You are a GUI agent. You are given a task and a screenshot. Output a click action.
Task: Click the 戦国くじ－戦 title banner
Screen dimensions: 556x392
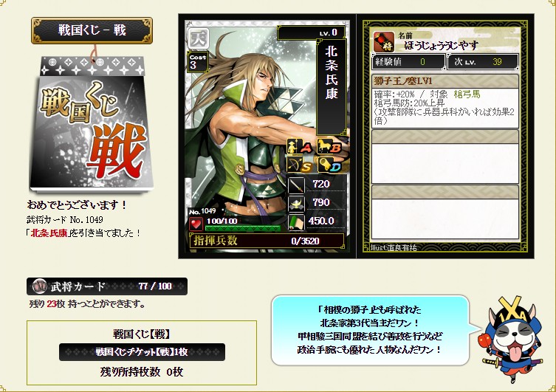click(92, 30)
